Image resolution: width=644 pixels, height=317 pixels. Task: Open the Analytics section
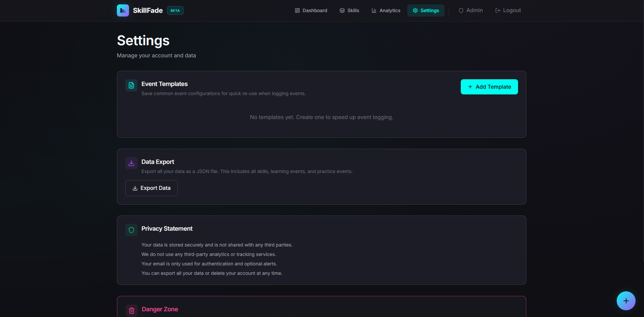(390, 10)
